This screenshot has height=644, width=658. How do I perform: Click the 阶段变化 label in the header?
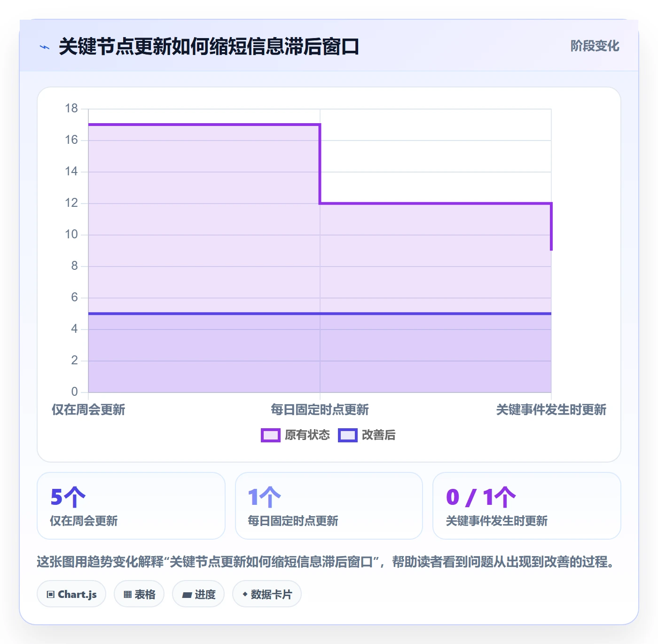[x=595, y=46]
